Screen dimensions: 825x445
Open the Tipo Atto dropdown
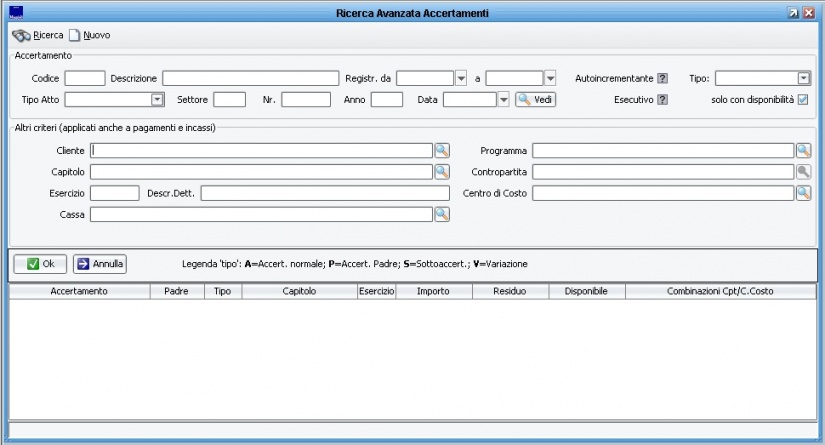click(x=157, y=99)
